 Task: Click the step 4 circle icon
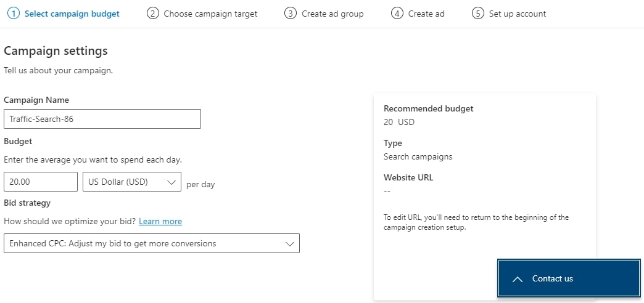click(x=397, y=14)
